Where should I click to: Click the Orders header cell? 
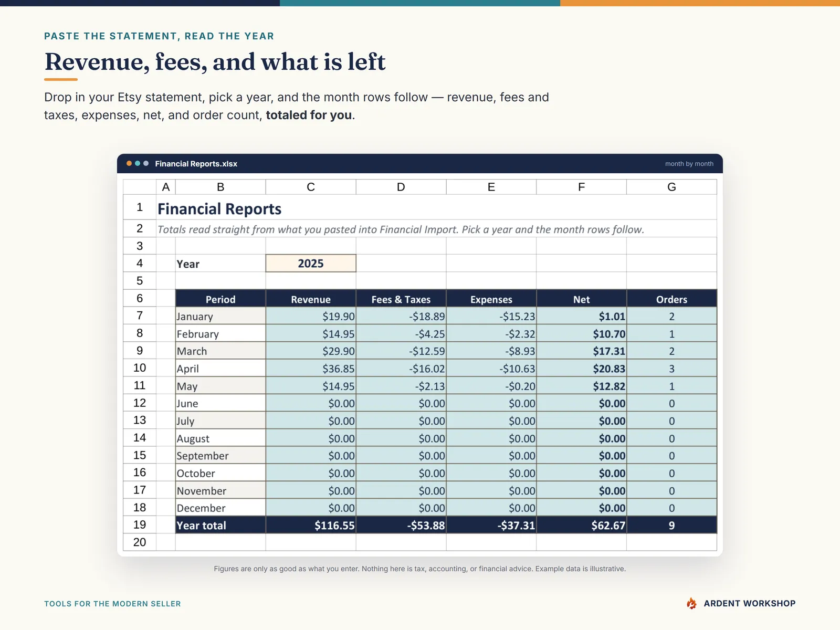[x=671, y=299]
